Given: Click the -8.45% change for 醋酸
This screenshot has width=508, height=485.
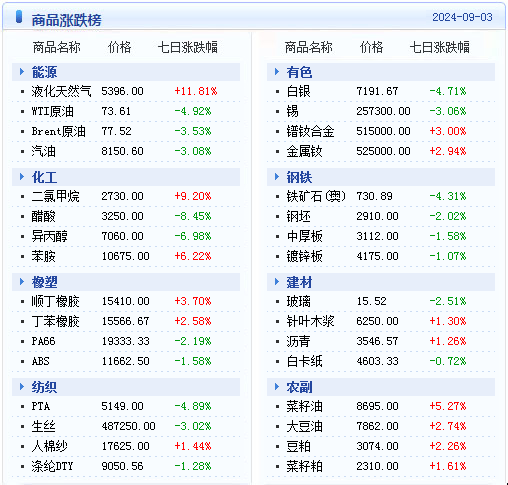Looking at the screenshot, I should (x=193, y=216).
